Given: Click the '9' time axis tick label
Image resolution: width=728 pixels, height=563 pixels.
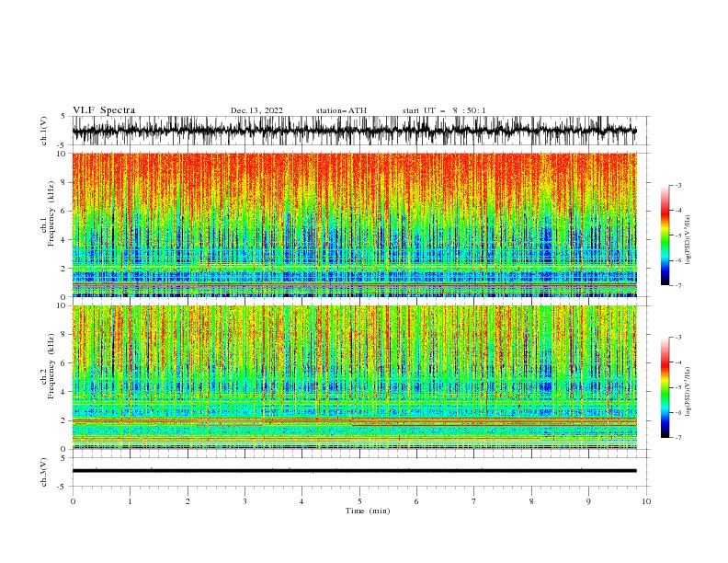Looking at the screenshot, I should tap(588, 501).
